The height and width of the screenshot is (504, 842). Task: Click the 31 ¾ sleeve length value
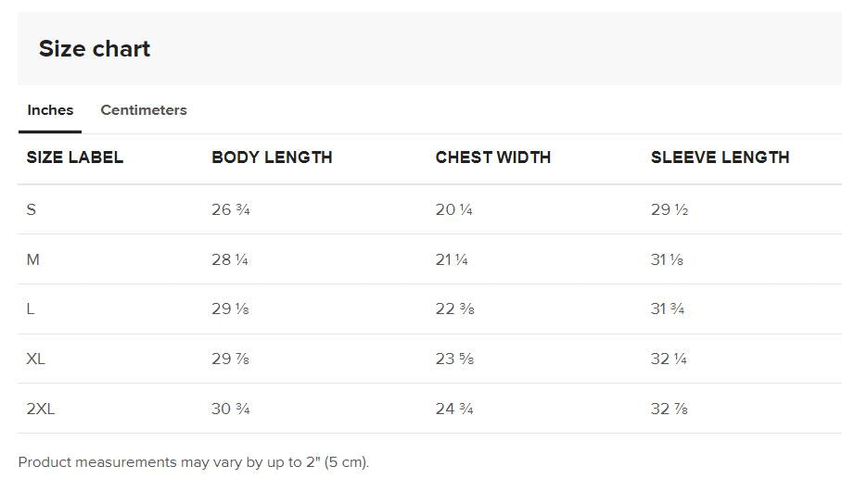tap(668, 309)
